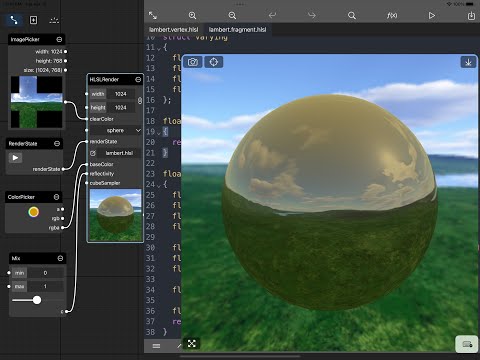This screenshot has height=360, width=480.
Task: Collapse the ColorPicker node
Action: [x=56, y=197]
